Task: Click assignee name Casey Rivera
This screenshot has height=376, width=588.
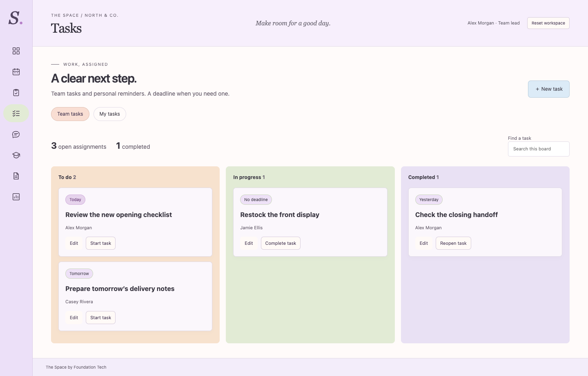Action: tap(79, 302)
